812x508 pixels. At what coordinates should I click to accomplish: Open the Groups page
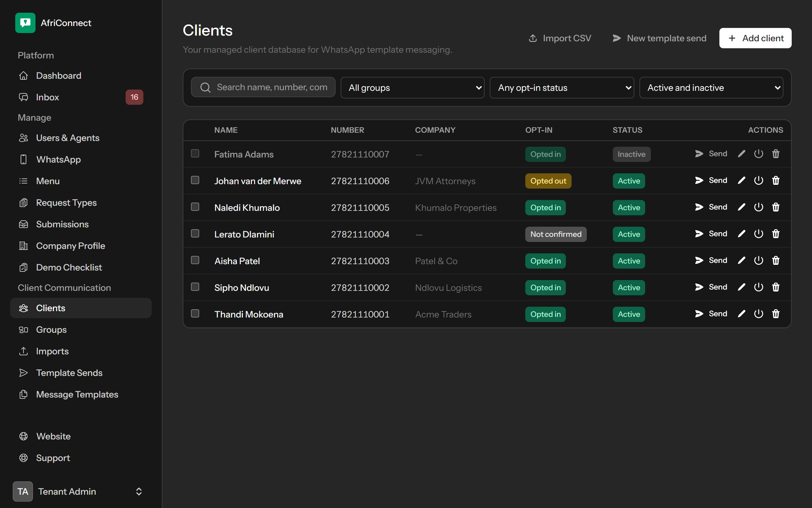[x=81, y=330]
